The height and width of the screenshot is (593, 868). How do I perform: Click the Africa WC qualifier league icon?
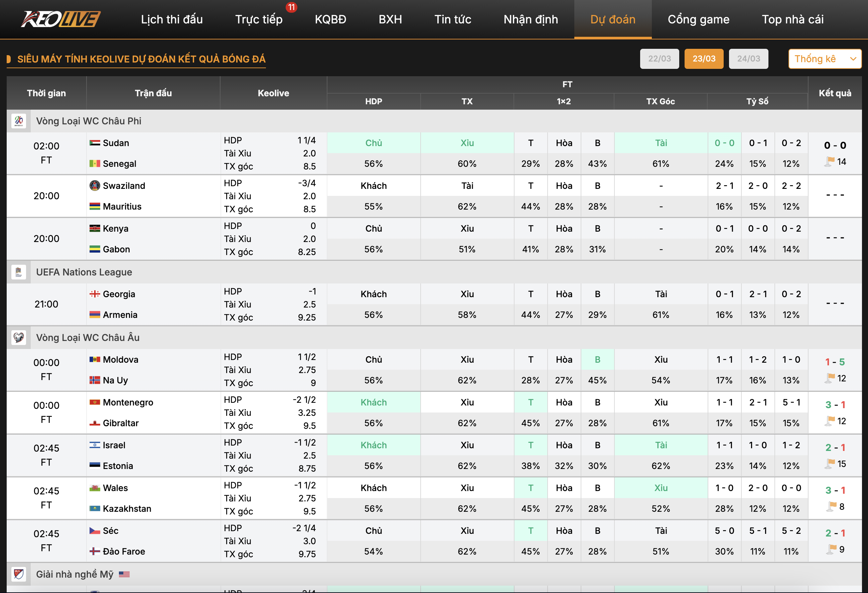coord(19,121)
